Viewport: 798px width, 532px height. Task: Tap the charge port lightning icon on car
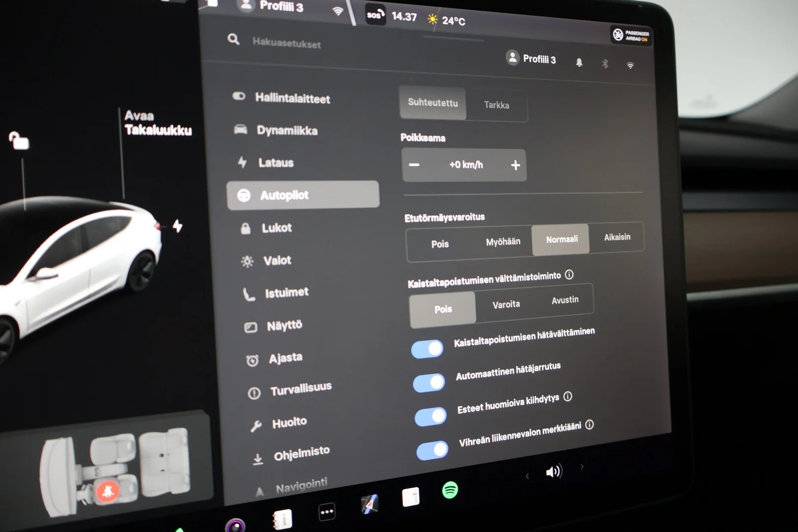pyautogui.click(x=177, y=226)
